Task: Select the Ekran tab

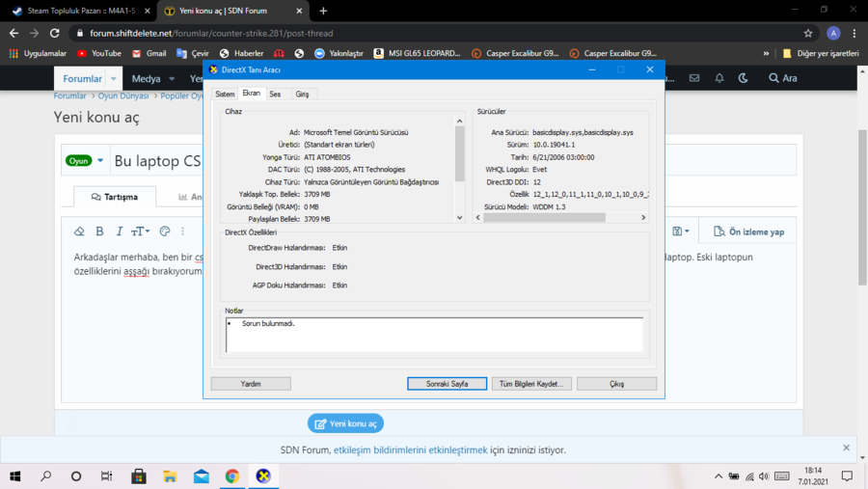Action: (x=252, y=93)
